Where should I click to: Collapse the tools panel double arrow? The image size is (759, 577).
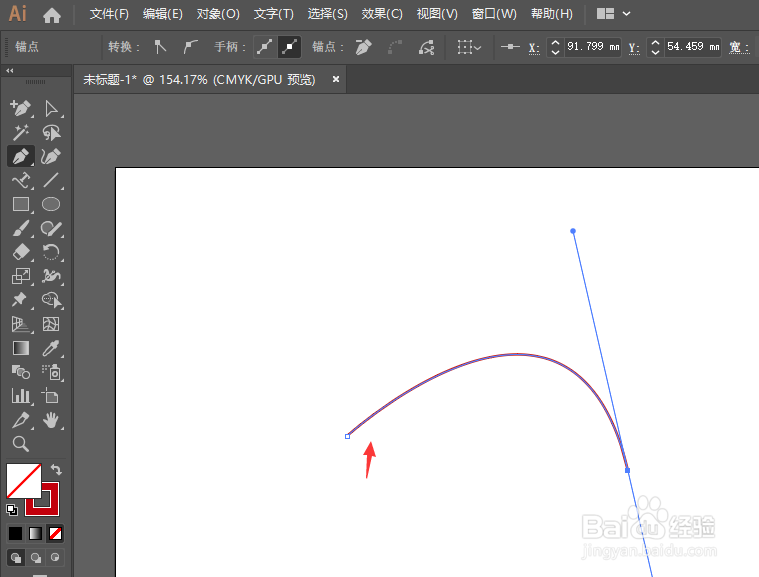click(10, 71)
